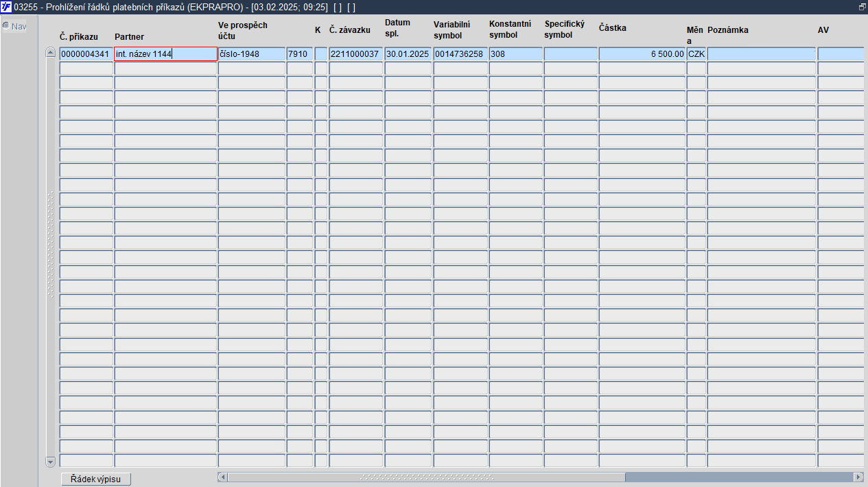Click the Konstantní symbol header

click(x=510, y=29)
